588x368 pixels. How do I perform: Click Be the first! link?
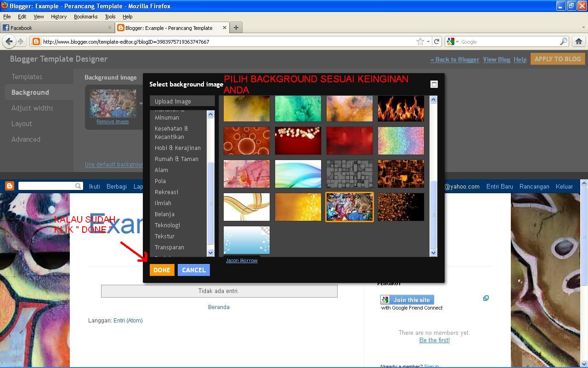435,340
